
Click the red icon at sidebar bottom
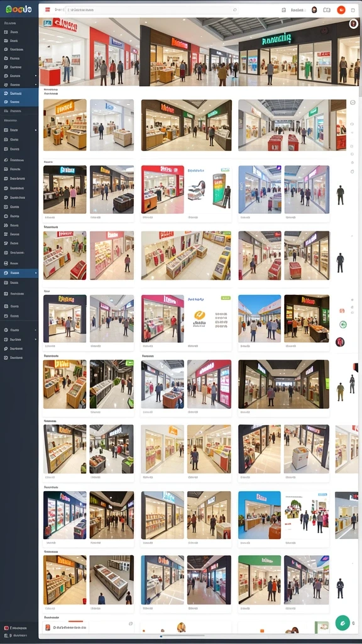tap(6, 628)
